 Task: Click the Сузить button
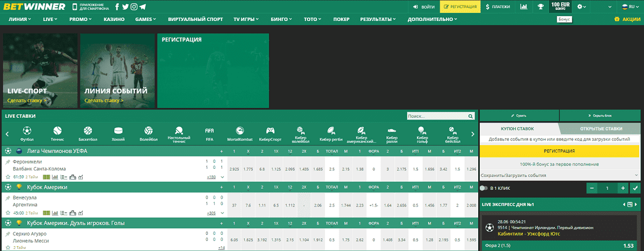tap(519, 116)
